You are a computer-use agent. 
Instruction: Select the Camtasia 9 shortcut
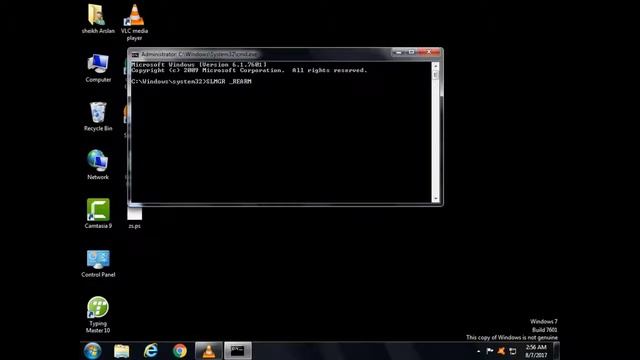(x=98, y=213)
